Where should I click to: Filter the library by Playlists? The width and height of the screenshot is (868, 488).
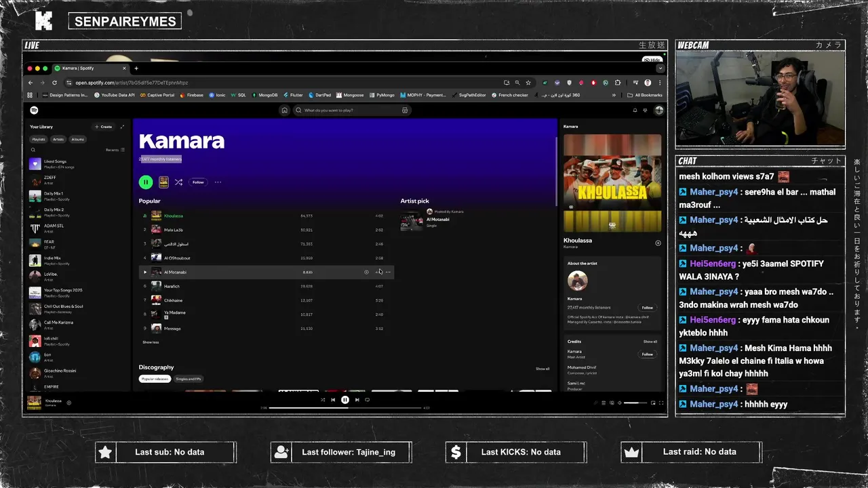(39, 139)
